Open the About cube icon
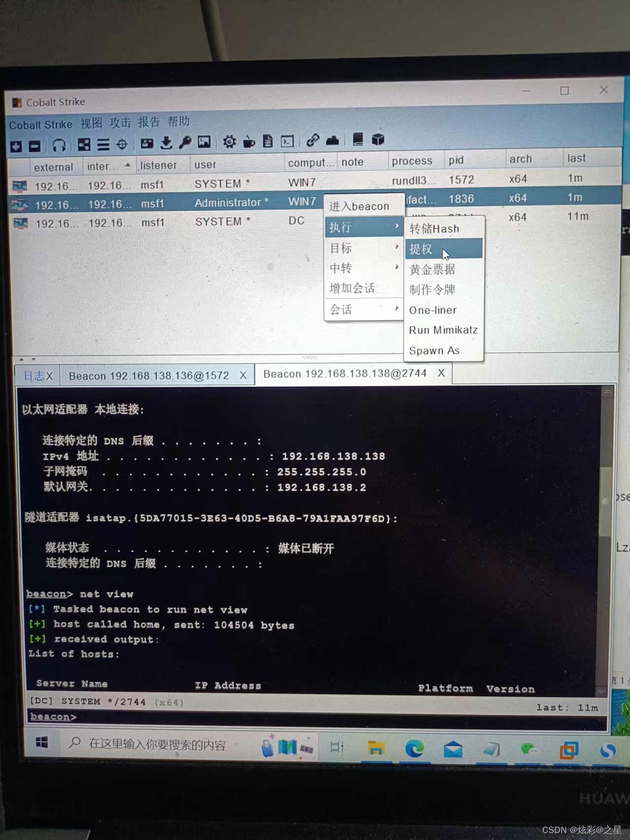Screen dimensions: 630x840 pos(378,139)
